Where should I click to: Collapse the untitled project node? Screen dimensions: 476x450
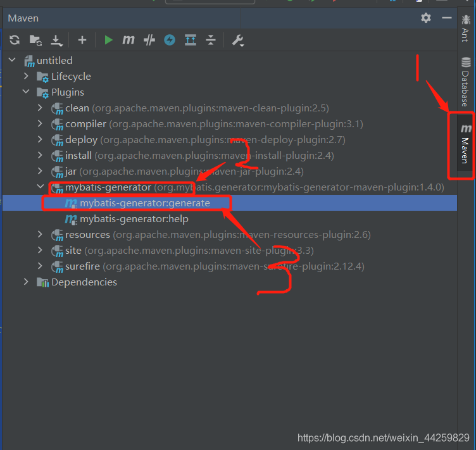(x=12, y=59)
